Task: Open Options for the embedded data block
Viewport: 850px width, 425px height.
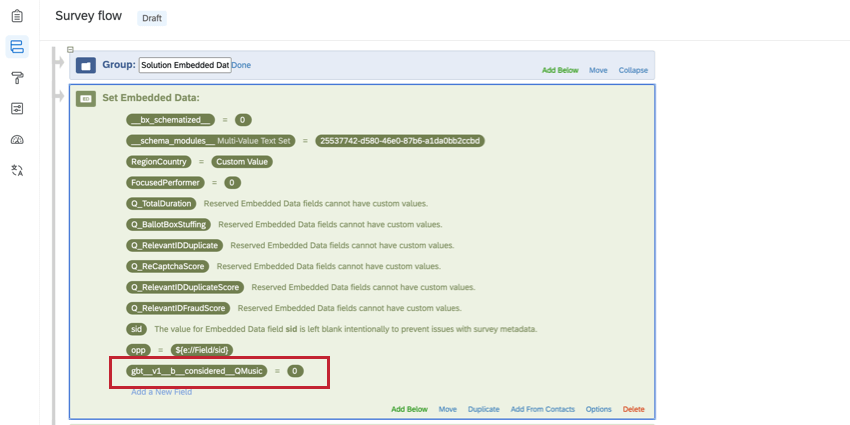Action: point(598,409)
